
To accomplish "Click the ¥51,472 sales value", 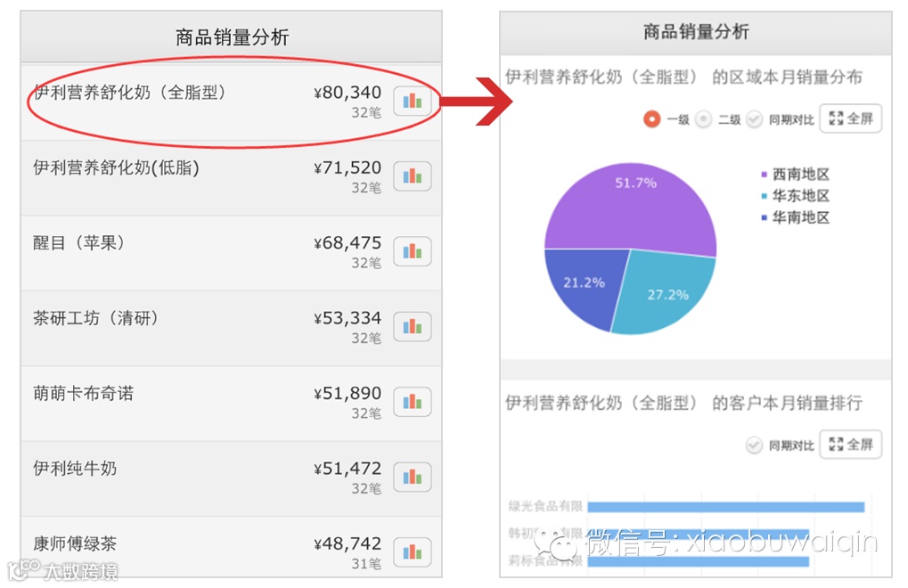I will pos(348,469).
